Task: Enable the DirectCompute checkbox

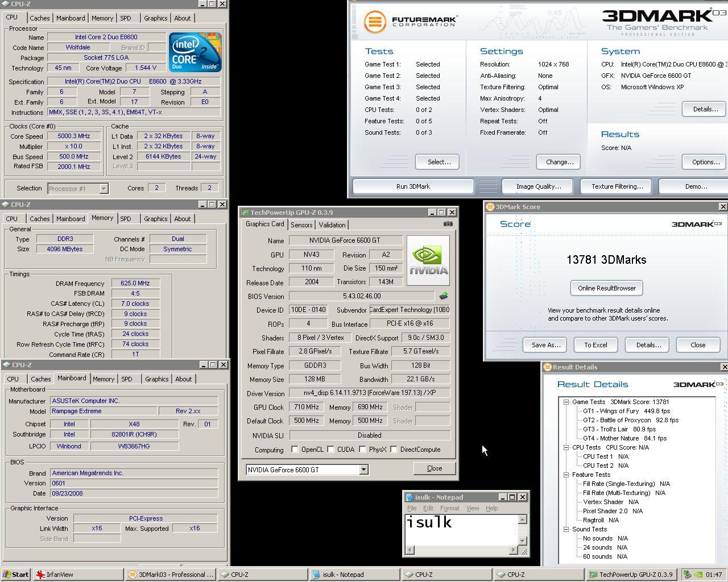Action: coord(394,450)
